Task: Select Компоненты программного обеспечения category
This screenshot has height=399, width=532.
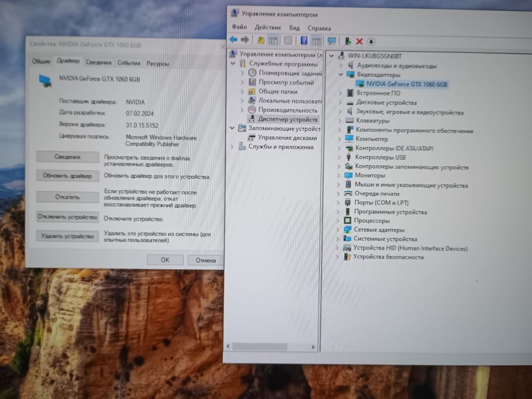Action: click(x=414, y=130)
